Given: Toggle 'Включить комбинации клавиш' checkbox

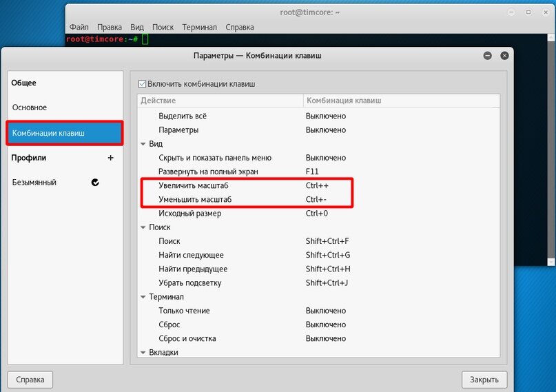Looking at the screenshot, I should click(x=142, y=84).
